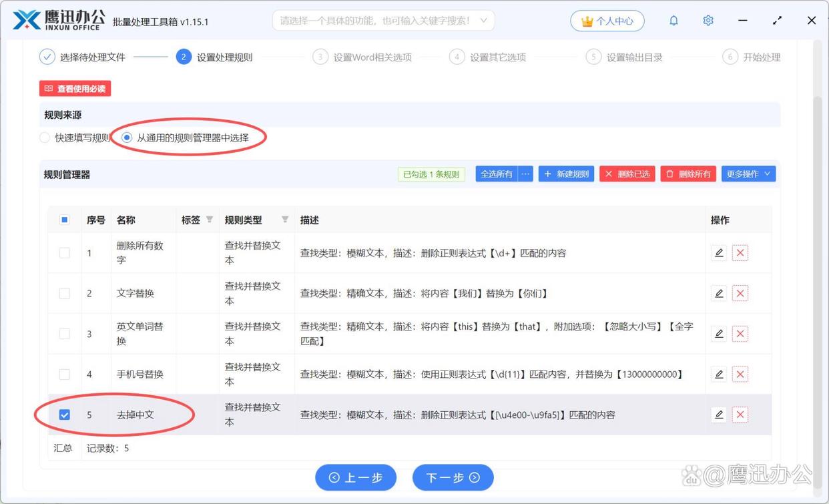This screenshot has height=504, width=829.
Task: Click the 已勾选 1 条规则 label
Action: 431,174
